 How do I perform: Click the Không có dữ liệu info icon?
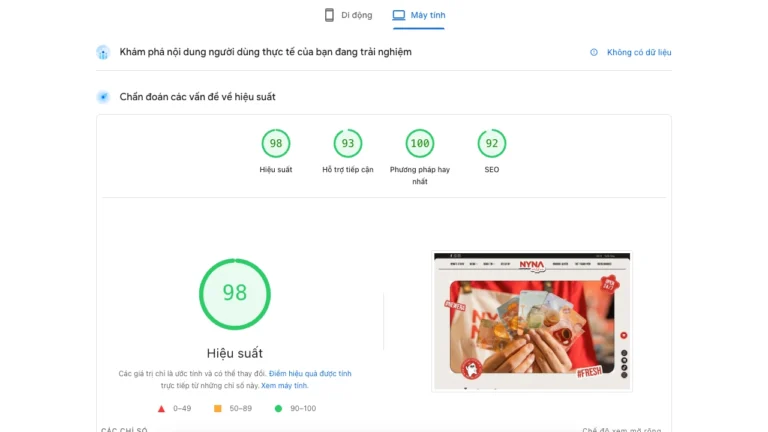(x=594, y=52)
